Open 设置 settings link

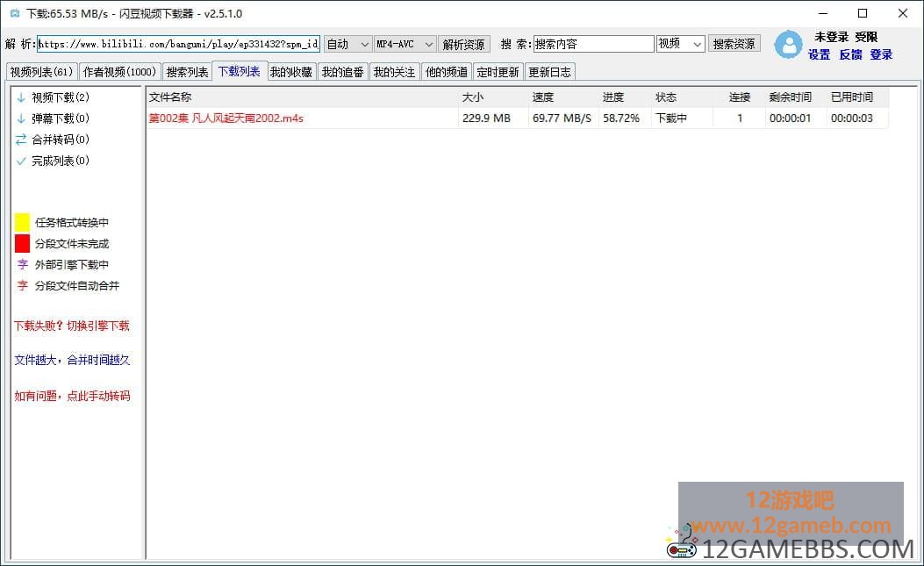(x=819, y=54)
